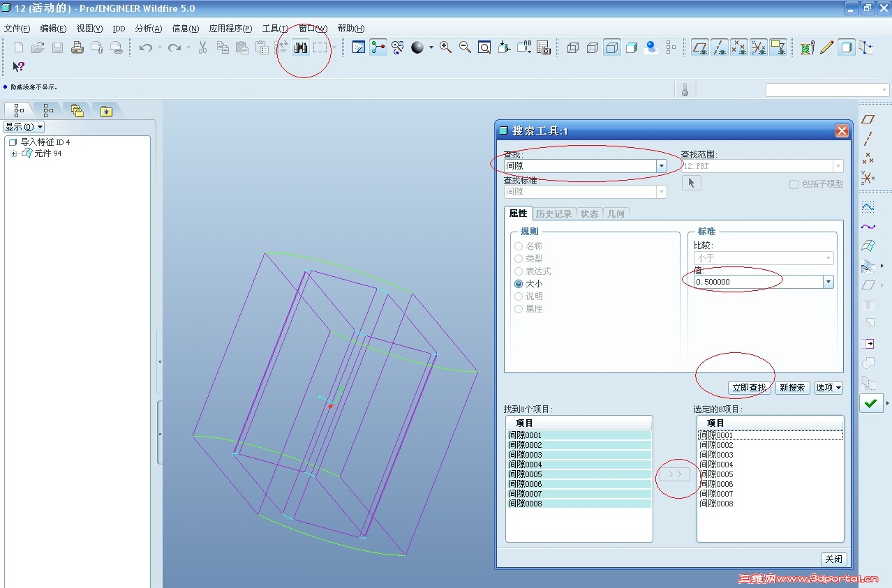892x588 pixels.
Task: Open the 工具 menu
Action: [x=275, y=29]
